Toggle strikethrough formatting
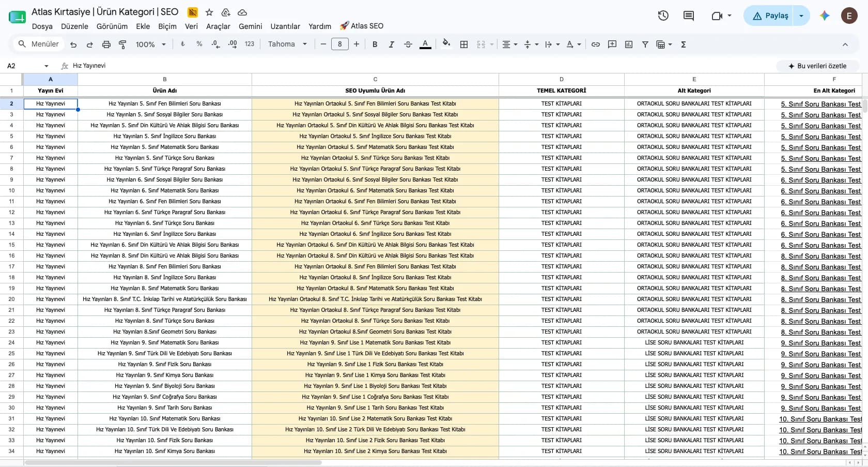Image resolution: width=868 pixels, height=467 pixels. pyautogui.click(x=408, y=44)
